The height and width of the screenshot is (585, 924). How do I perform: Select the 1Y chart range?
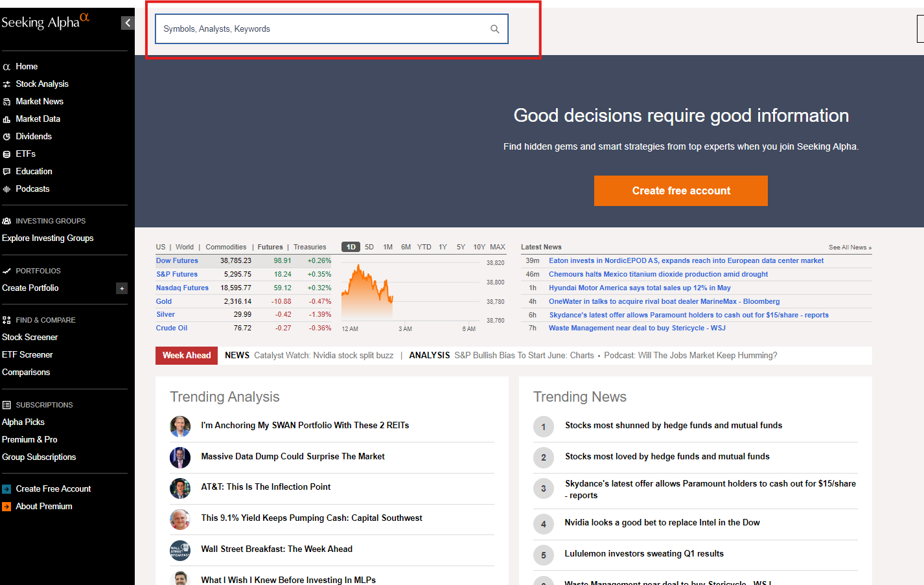coord(443,247)
